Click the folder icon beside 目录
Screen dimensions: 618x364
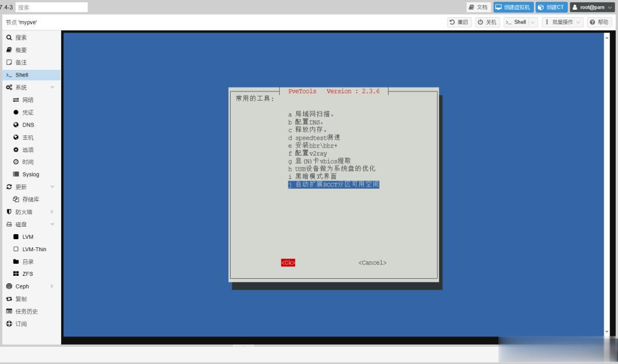click(16, 262)
